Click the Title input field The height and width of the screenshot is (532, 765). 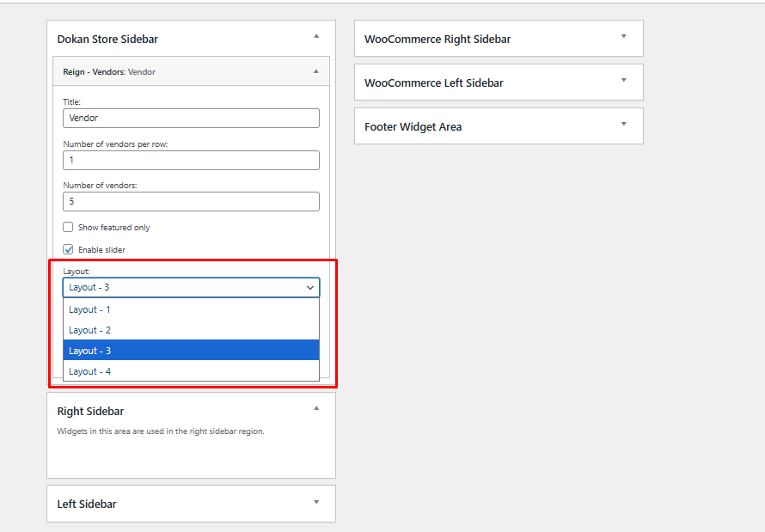191,118
